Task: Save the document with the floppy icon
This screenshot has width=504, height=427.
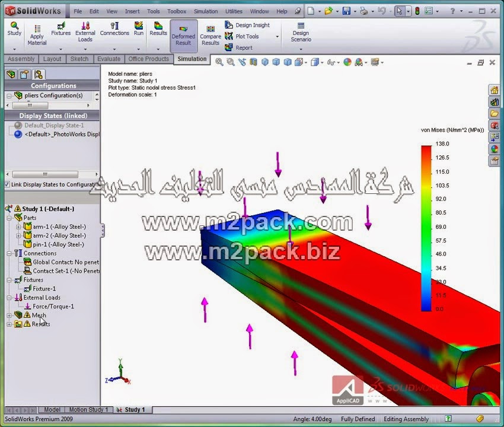Action: [x=346, y=11]
